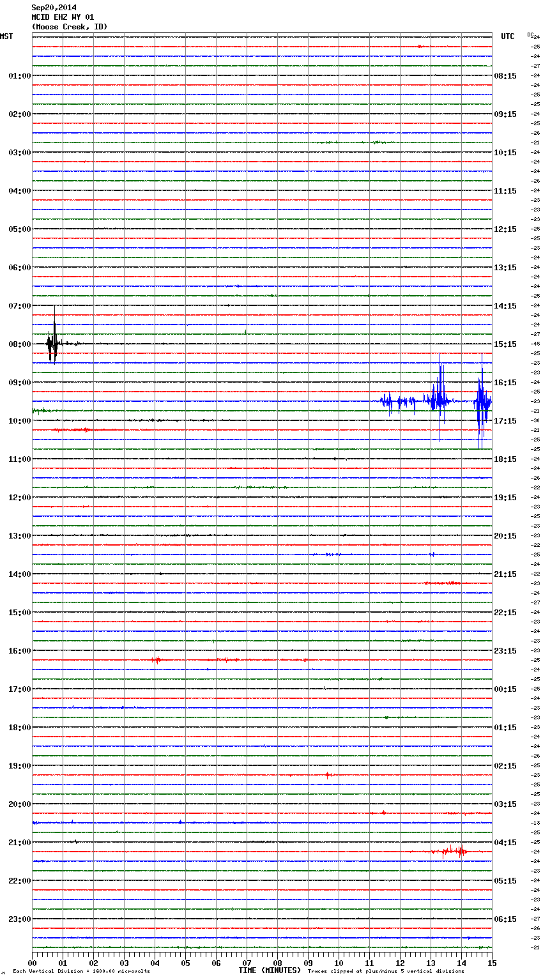Click the '21:00' MST time label
543x980 pixels.
(x=19, y=843)
